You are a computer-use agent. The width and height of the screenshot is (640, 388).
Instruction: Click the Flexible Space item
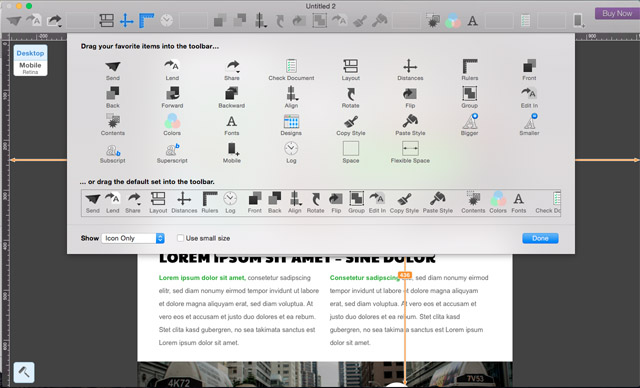(x=410, y=149)
